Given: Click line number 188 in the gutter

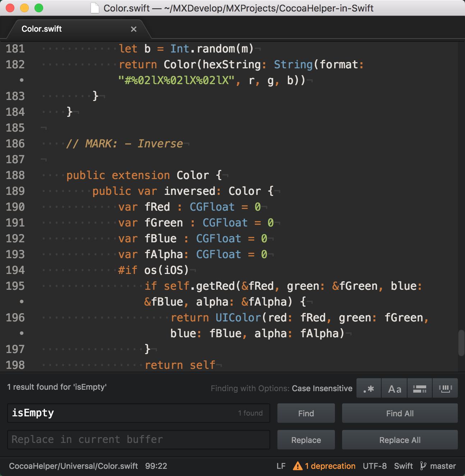Looking at the screenshot, I should tap(15, 175).
